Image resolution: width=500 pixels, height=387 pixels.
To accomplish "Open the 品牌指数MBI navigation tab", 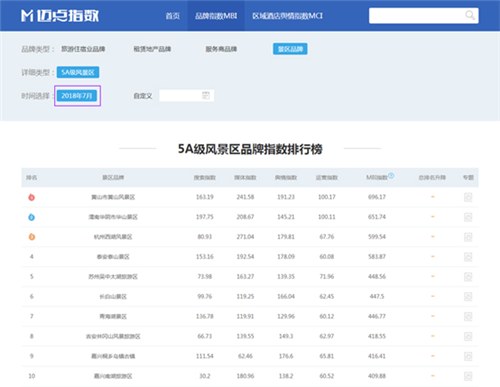I will coord(216,16).
